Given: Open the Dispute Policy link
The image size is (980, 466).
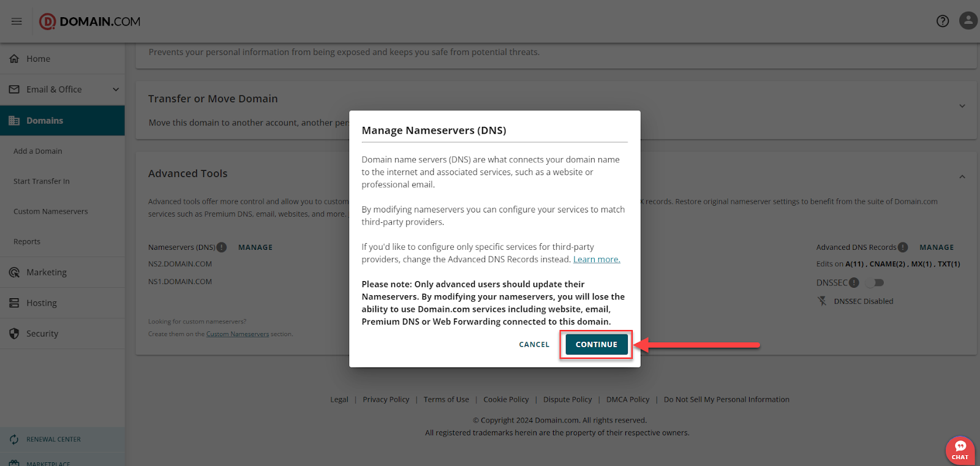Looking at the screenshot, I should click(568, 400).
